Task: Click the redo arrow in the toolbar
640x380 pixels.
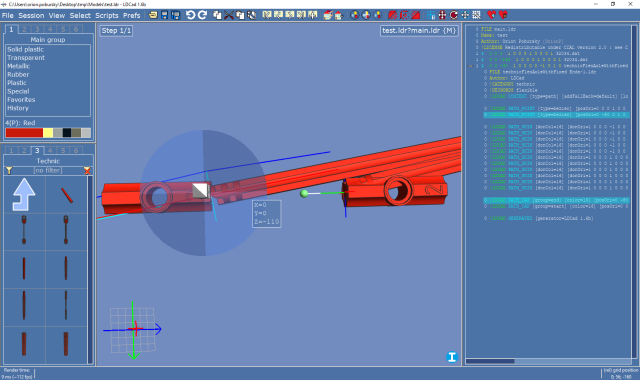Action: pyautogui.click(x=202, y=15)
